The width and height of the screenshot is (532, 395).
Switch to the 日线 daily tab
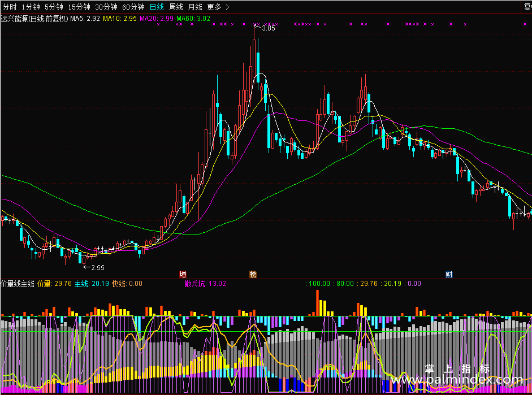157,7
